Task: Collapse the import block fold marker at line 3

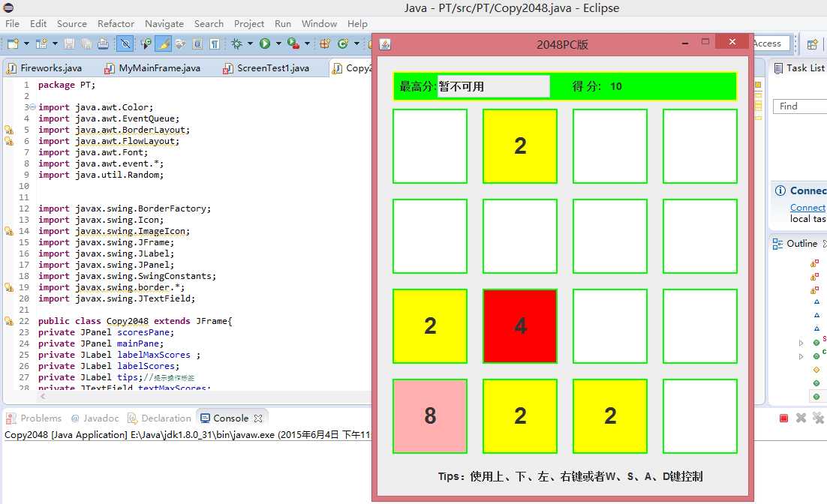Action: point(32,107)
